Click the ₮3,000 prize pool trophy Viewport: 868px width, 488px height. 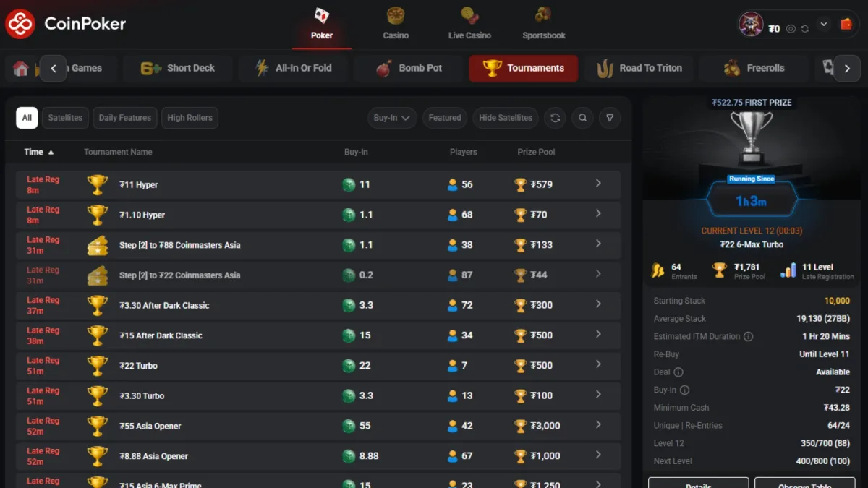pos(521,426)
